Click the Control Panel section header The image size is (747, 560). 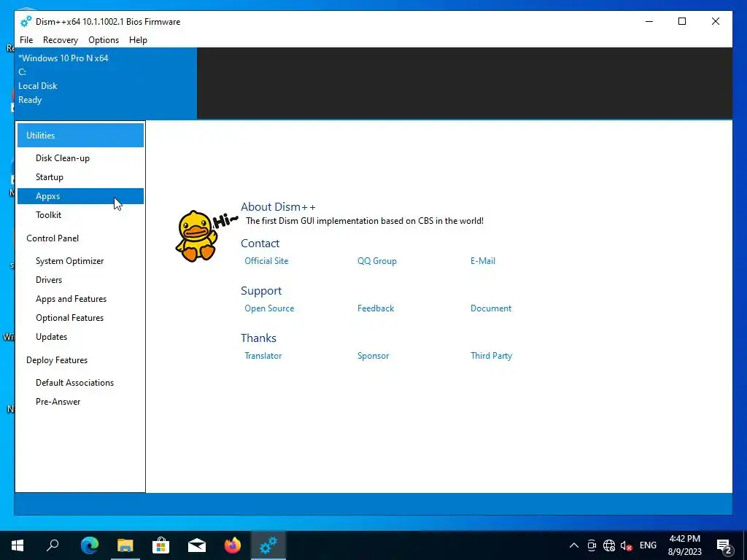tap(80, 238)
